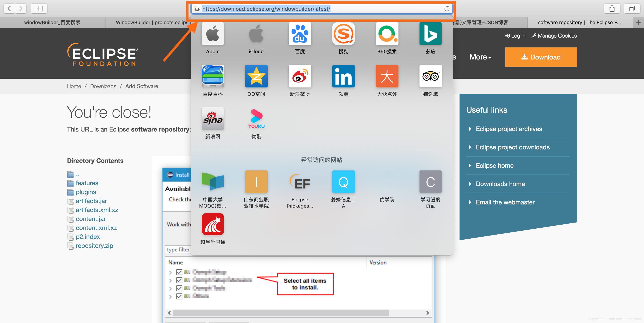Open the 猫途鹰 TripAdvisor favorite icon
The image size is (644, 323).
click(x=430, y=76)
